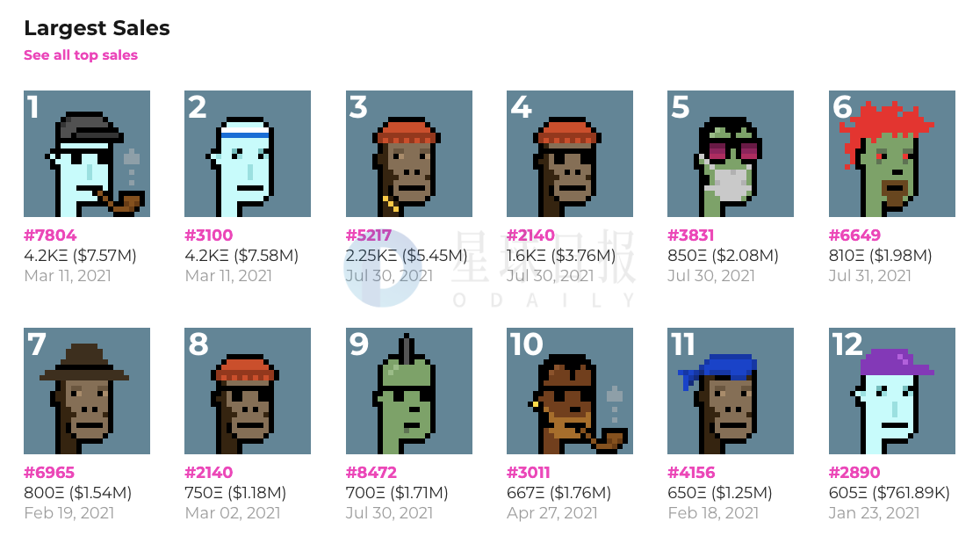
Task: Open the #7804 punk link
Action: 50,235
